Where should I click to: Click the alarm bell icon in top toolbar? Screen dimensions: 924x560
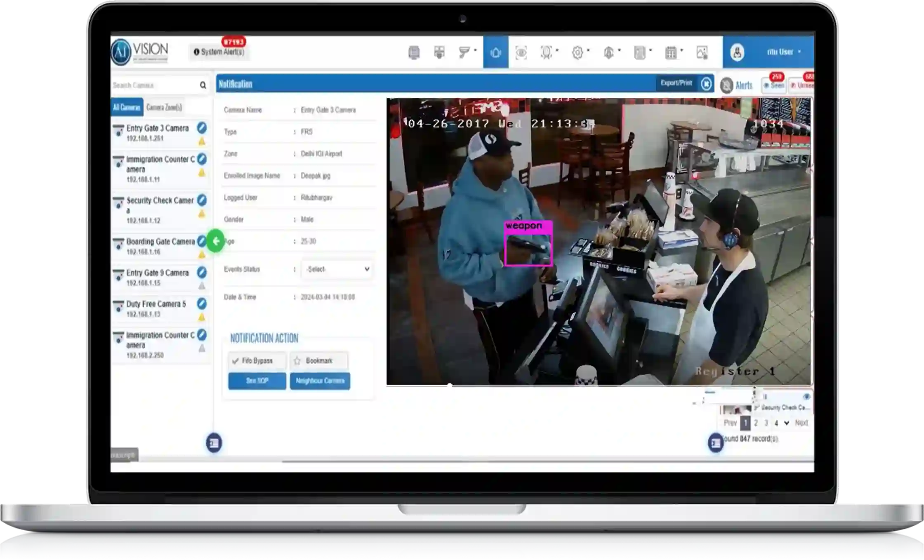click(x=495, y=52)
